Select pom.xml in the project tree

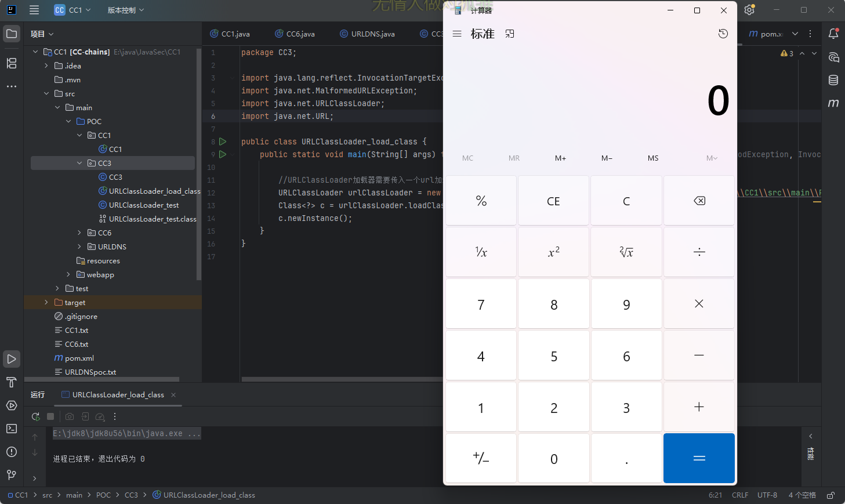79,358
